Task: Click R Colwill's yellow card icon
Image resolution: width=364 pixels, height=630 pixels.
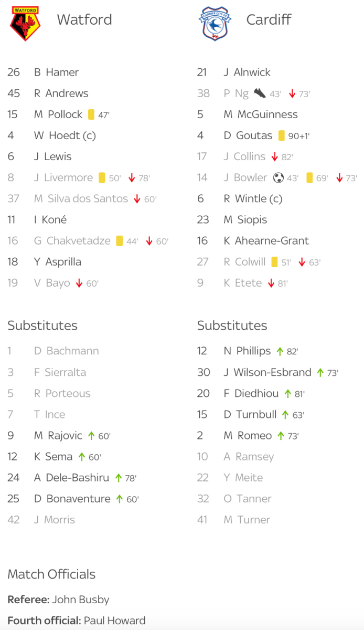Action: coord(274,262)
